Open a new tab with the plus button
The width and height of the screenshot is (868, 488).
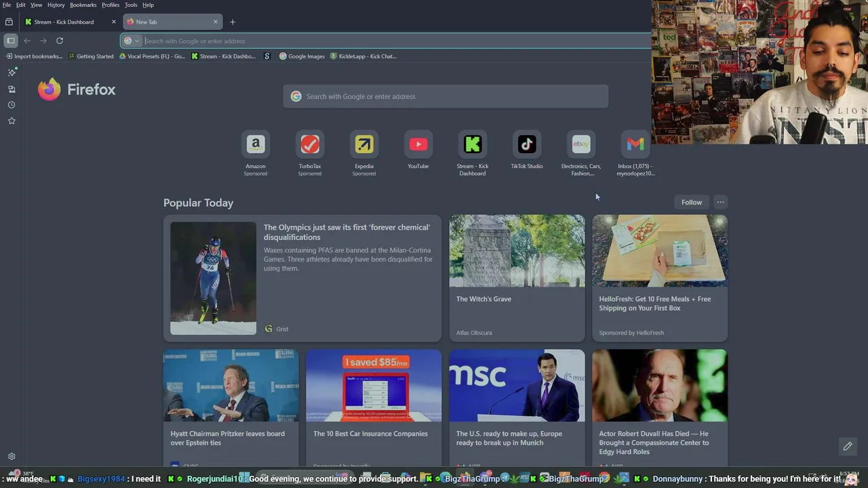coord(233,22)
